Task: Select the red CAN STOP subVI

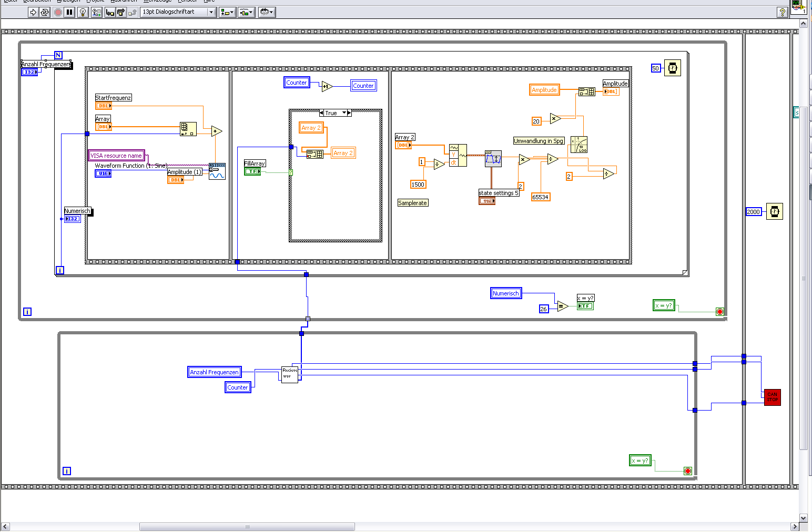Action: (x=772, y=397)
